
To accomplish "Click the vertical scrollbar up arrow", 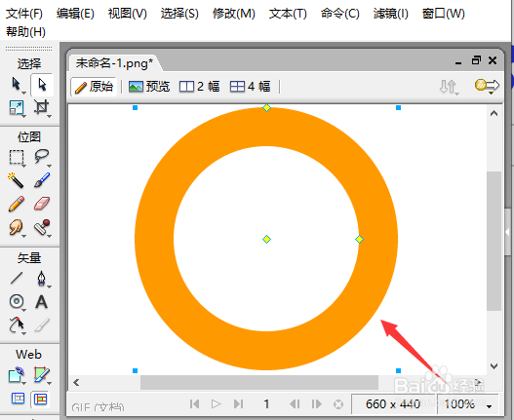I will [x=494, y=113].
